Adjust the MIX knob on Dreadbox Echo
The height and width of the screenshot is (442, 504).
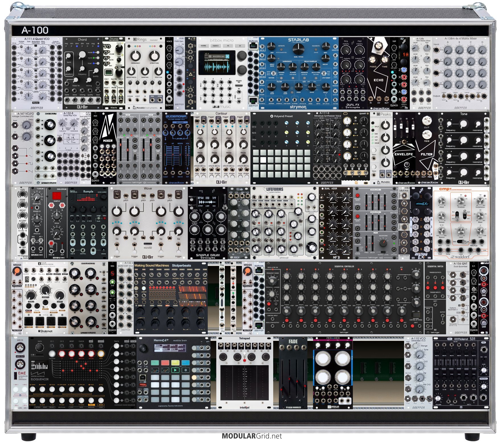(378, 46)
